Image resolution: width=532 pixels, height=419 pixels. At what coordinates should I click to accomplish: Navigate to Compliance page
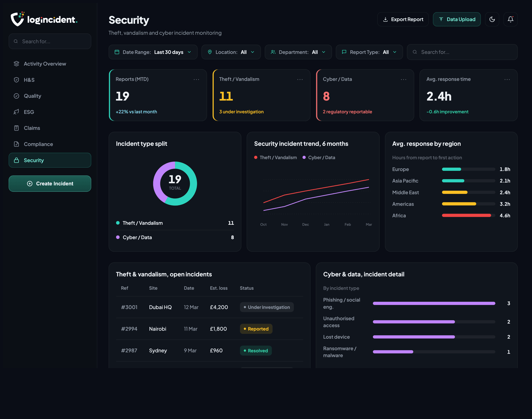pyautogui.click(x=50, y=144)
